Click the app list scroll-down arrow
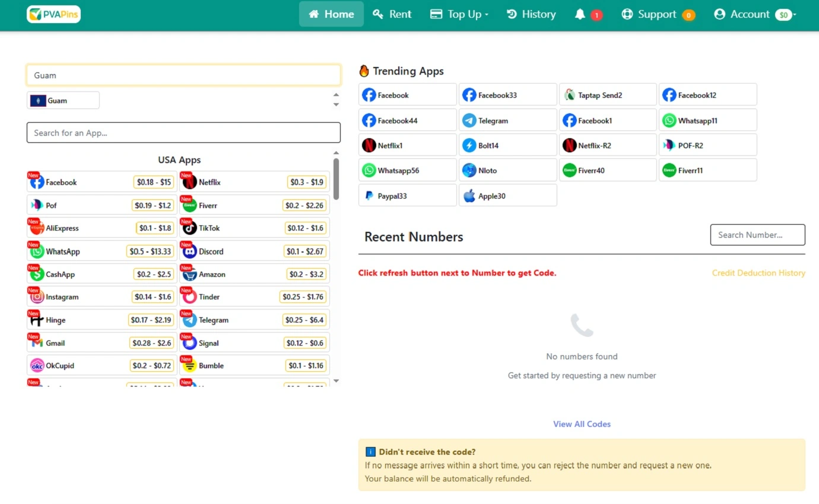 [x=337, y=381]
